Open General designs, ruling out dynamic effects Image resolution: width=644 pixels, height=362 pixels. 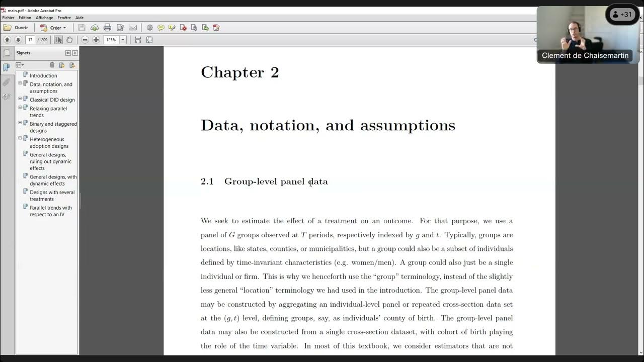coord(50,161)
